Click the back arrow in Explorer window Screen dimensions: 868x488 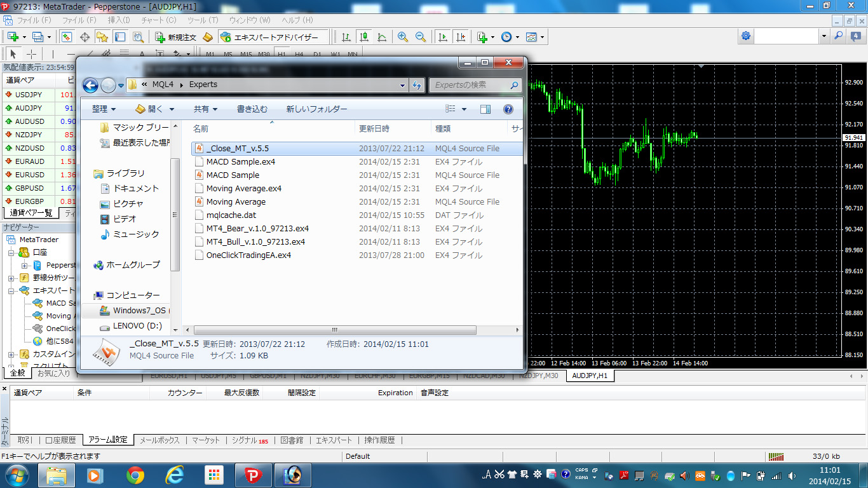coord(90,85)
